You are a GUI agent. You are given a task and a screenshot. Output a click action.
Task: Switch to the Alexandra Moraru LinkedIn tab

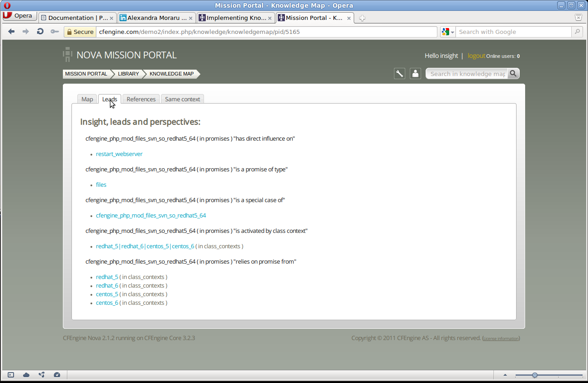pyautogui.click(x=156, y=18)
